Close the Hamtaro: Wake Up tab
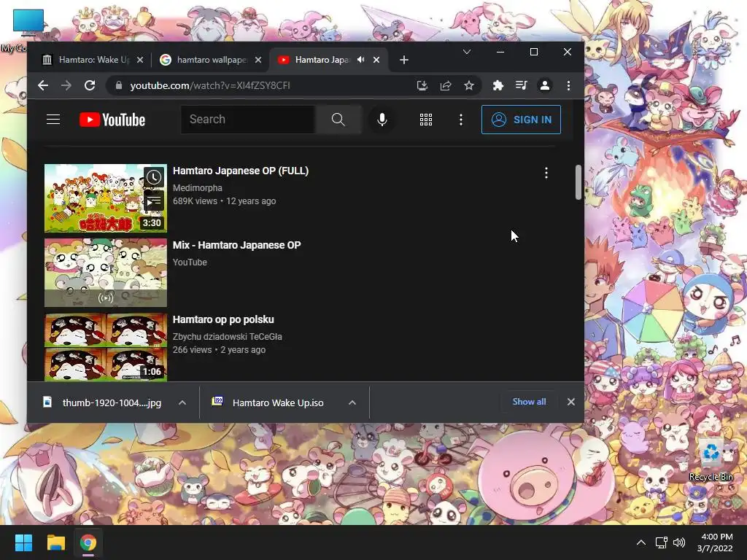The width and height of the screenshot is (747, 560). [140, 60]
